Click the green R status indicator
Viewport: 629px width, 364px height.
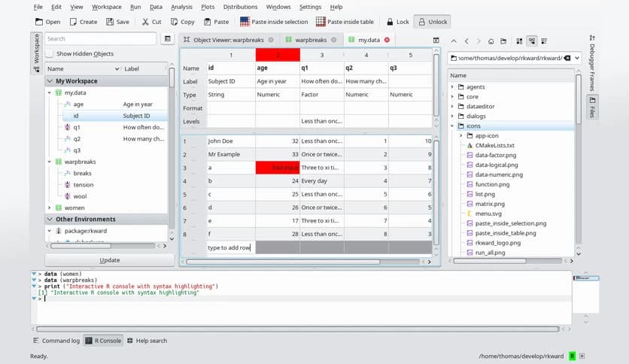[572, 356]
